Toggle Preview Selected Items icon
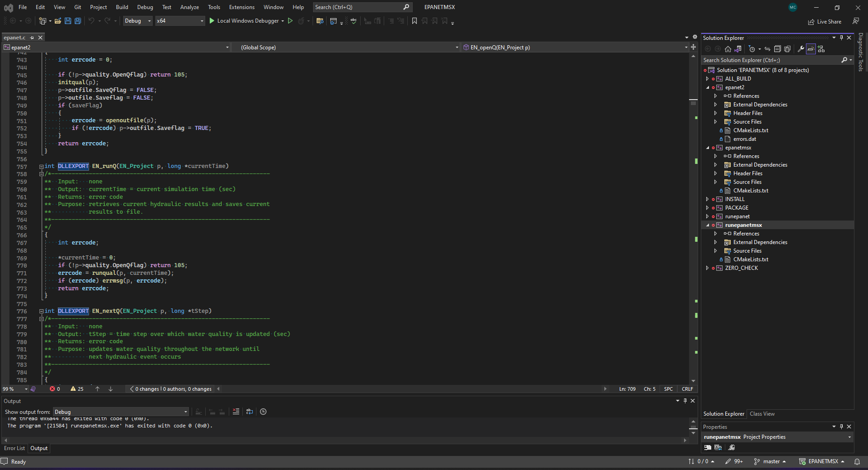 [x=811, y=49]
